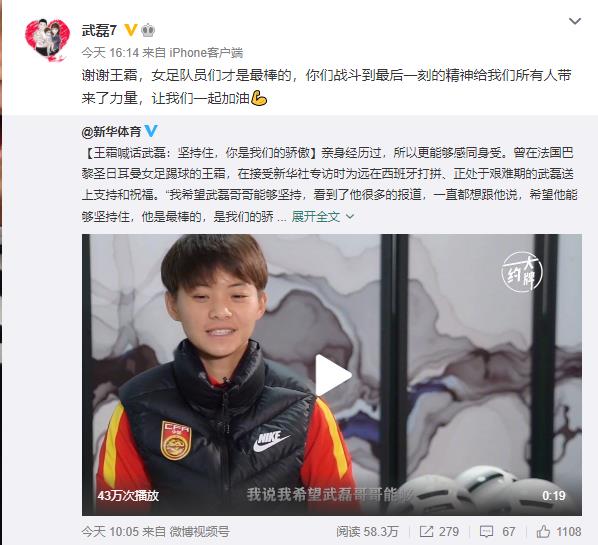The height and width of the screenshot is (545, 598).
Task: Click the 约大牌 watermark logo
Action: click(x=522, y=272)
